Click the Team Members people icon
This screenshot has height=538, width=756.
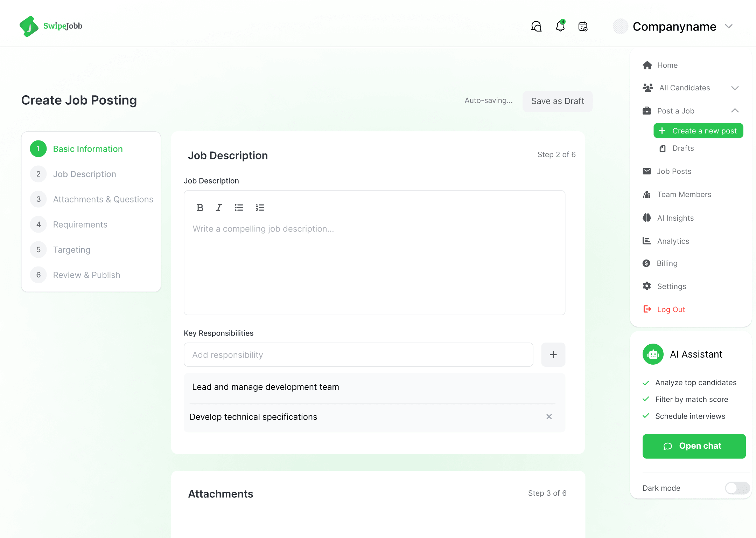[647, 194]
